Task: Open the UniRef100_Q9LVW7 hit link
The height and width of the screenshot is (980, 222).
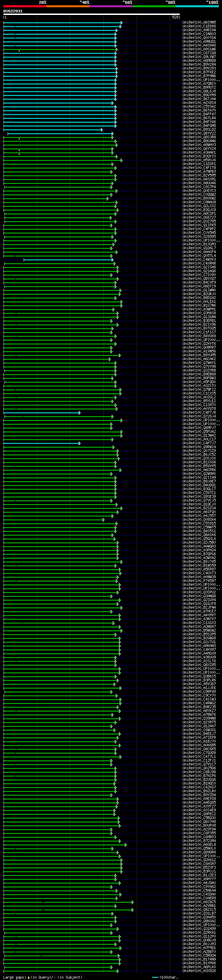Action: click(199, 57)
